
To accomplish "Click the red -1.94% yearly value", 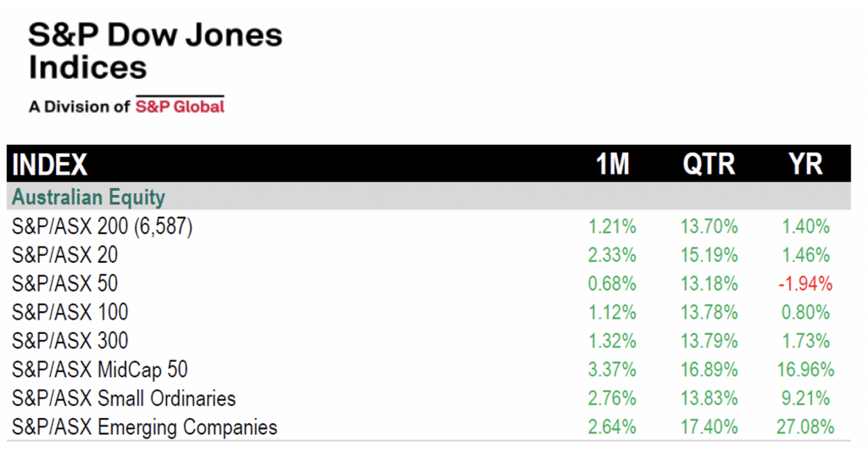I will pyautogui.click(x=805, y=284).
